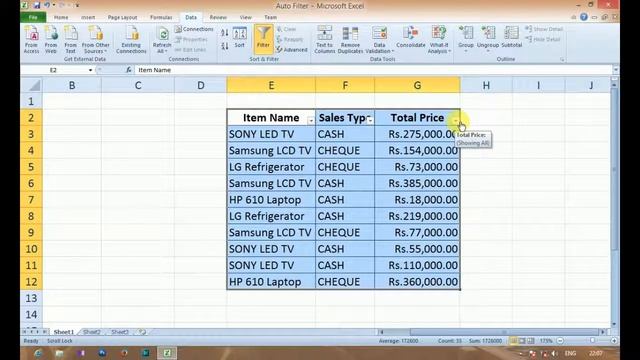Open the Existing Connections dialog
Viewport: 640px width, 360px height.
(131, 40)
